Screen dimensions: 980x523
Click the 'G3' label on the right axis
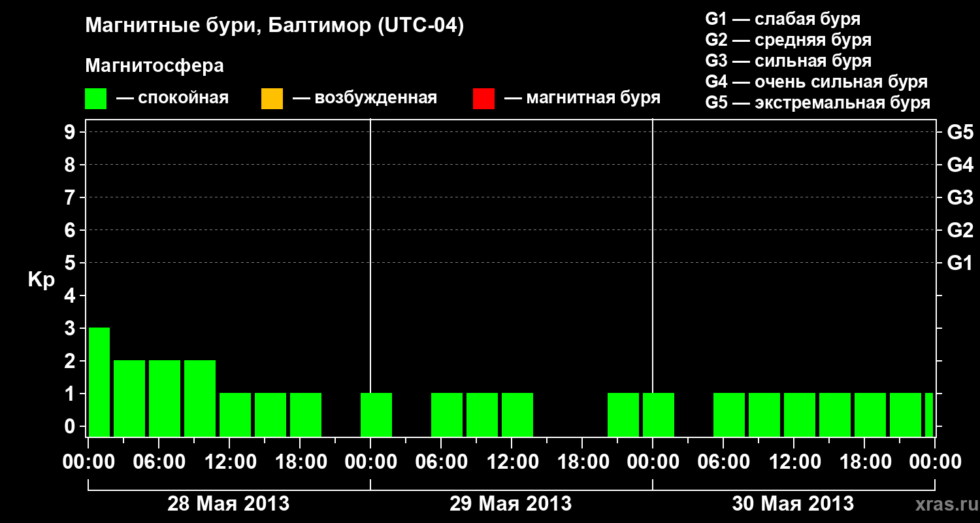(960, 197)
